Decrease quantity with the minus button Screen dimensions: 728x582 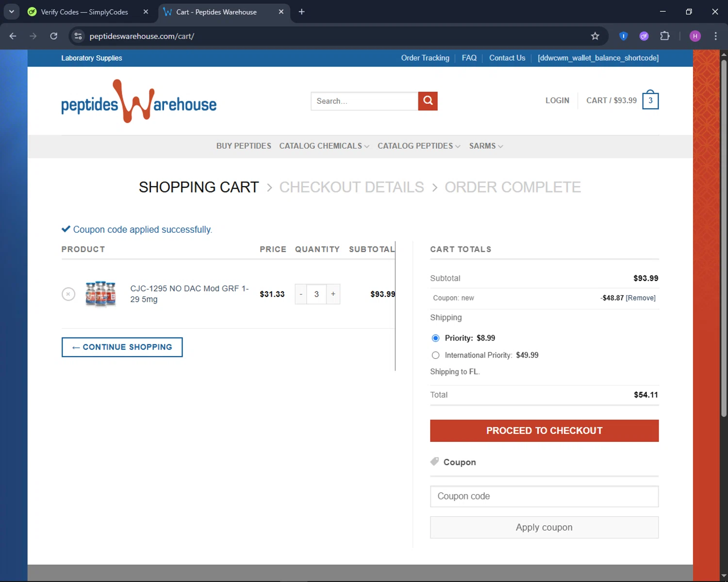[x=301, y=294]
